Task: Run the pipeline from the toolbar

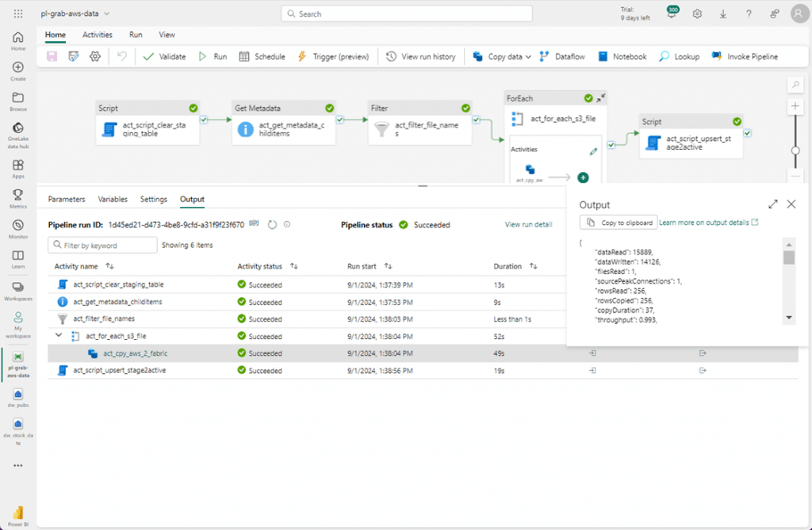Action: tap(212, 57)
